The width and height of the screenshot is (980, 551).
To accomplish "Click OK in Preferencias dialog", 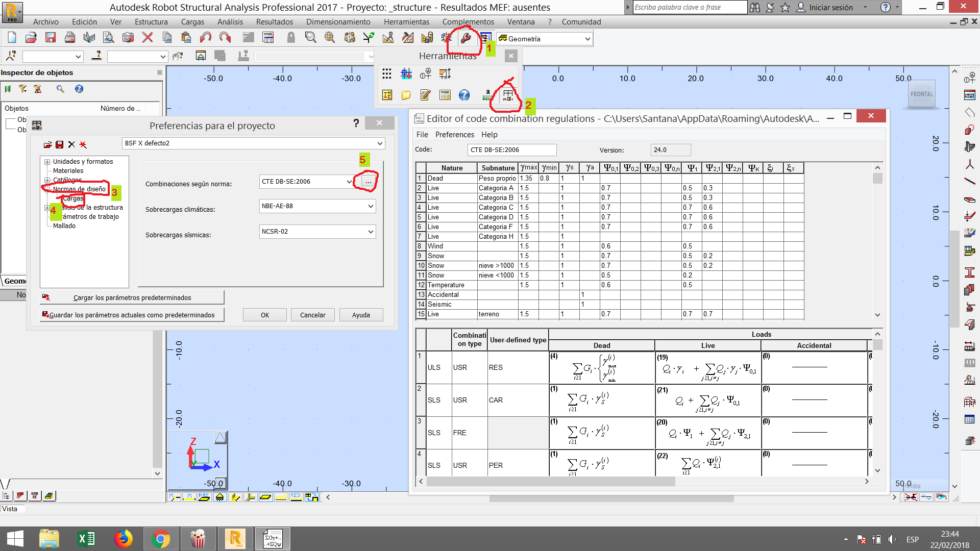I will tap(265, 315).
